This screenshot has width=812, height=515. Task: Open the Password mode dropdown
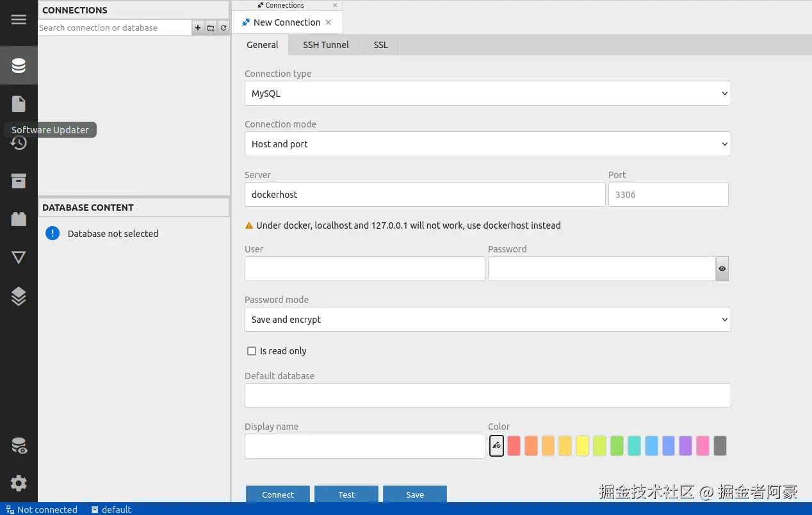coord(488,320)
